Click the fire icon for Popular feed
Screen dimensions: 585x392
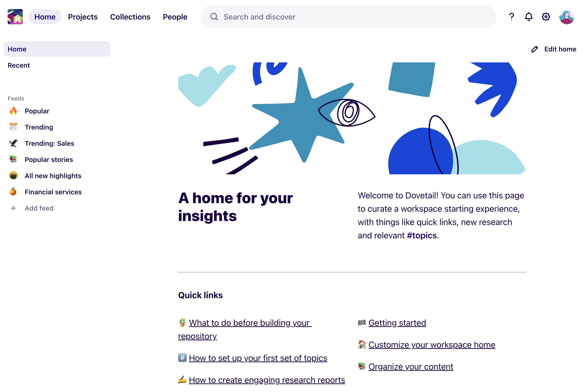[13, 111]
